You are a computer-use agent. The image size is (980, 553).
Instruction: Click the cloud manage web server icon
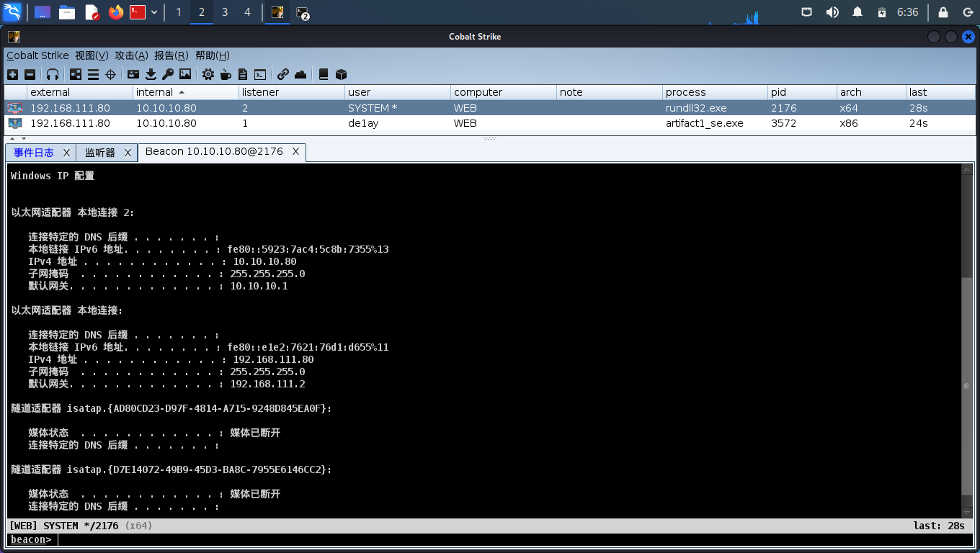[x=300, y=74]
